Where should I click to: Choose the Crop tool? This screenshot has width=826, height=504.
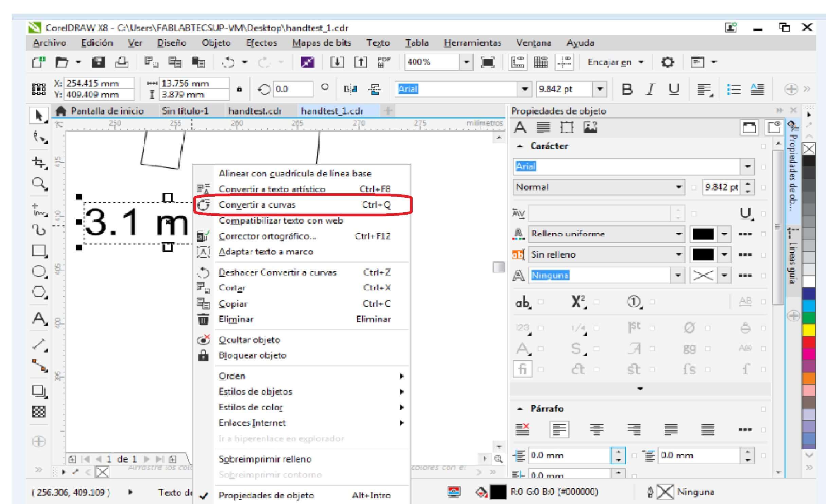click(39, 162)
